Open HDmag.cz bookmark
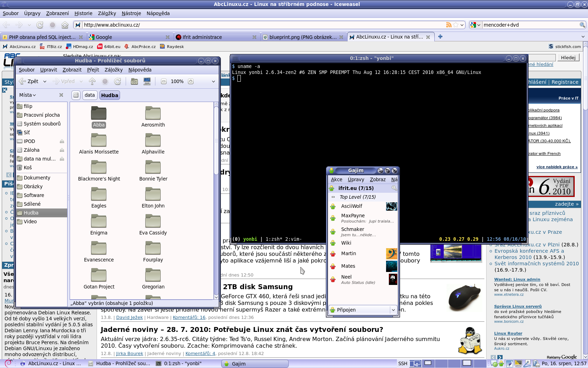This screenshot has height=368, width=588. (x=80, y=47)
